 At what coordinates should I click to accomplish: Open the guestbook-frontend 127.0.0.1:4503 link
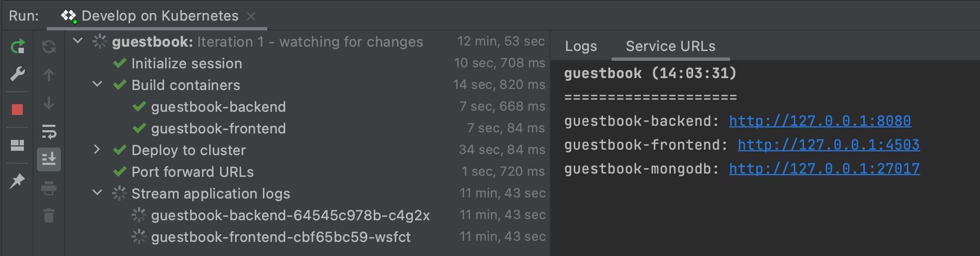point(828,145)
